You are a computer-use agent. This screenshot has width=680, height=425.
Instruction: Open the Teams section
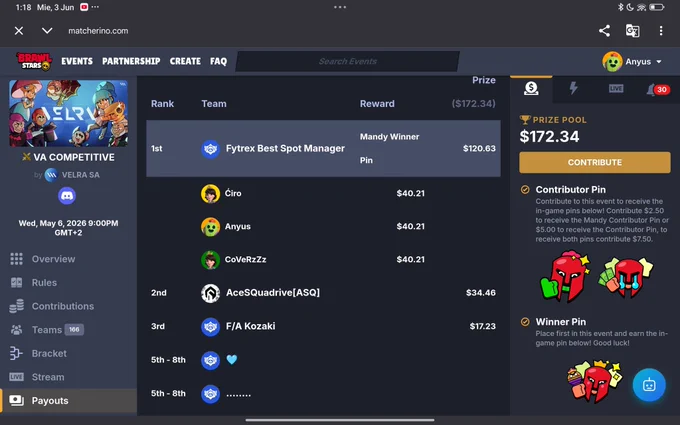47,330
